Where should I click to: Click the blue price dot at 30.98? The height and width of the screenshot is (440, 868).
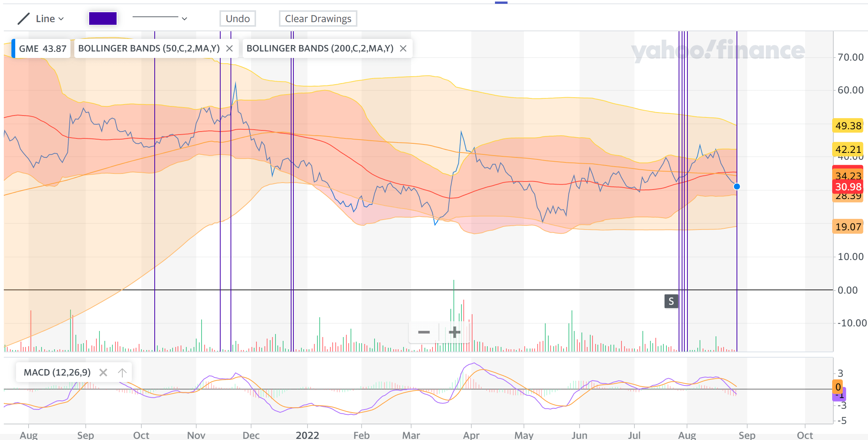coord(736,186)
